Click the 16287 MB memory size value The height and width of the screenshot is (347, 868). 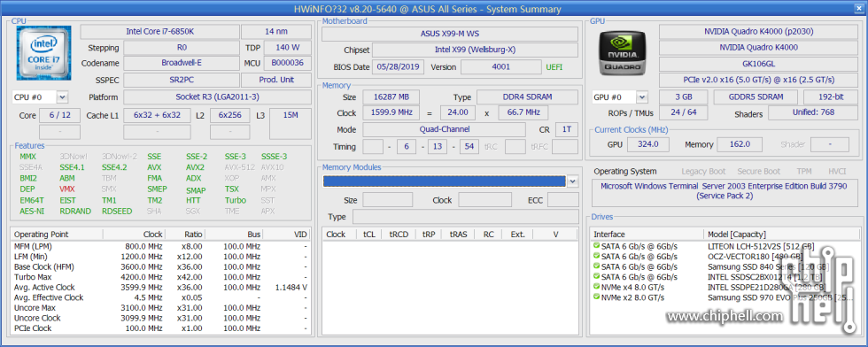(391, 96)
